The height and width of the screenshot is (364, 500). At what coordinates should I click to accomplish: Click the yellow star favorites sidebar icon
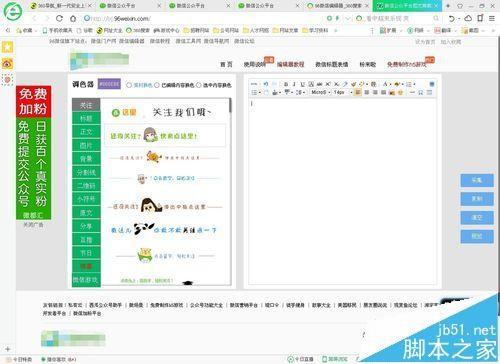7,47
